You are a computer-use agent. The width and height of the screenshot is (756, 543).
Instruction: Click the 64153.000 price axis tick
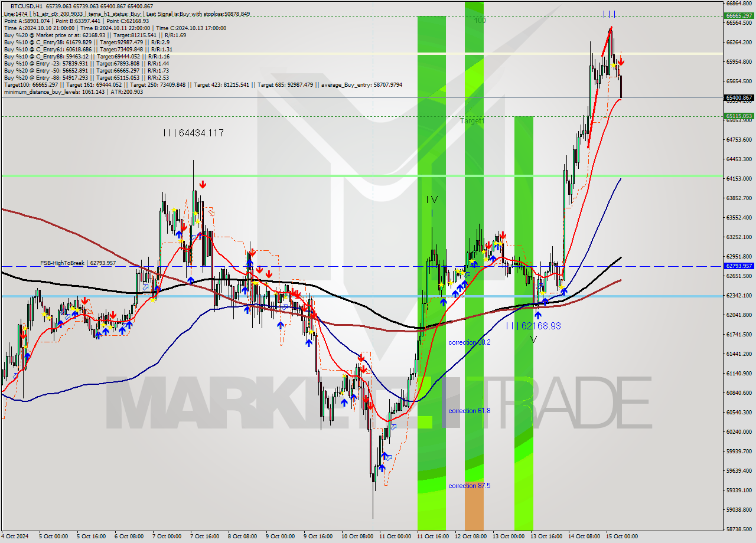click(739, 178)
